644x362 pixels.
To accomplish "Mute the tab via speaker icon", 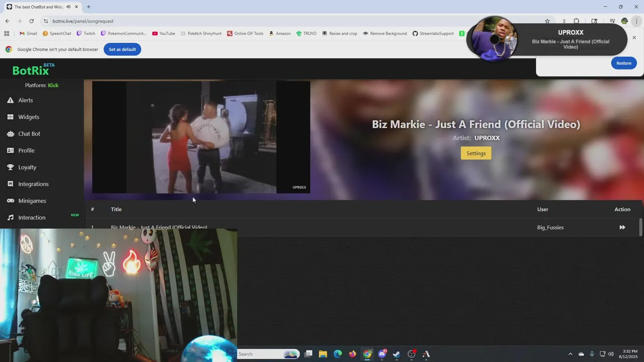I will (x=68, y=7).
